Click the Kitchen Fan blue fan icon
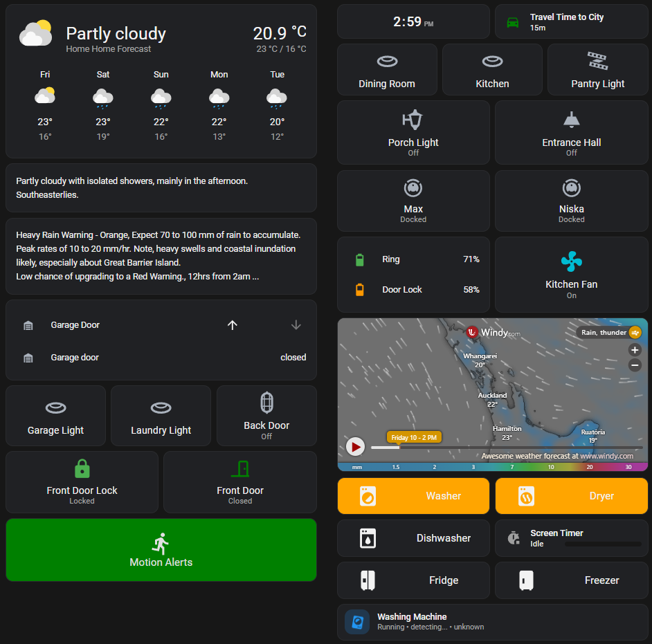Screen dimensions: 652x644 pyautogui.click(x=571, y=261)
